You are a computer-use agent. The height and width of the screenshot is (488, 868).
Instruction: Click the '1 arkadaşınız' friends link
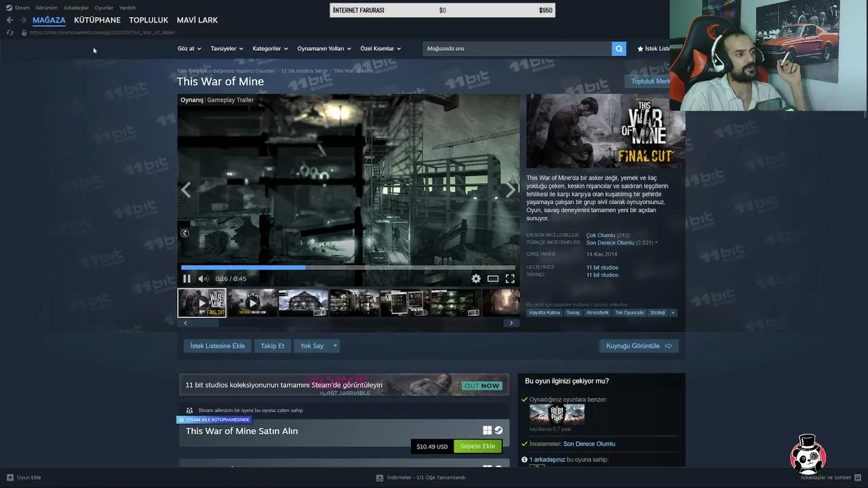[547, 460]
